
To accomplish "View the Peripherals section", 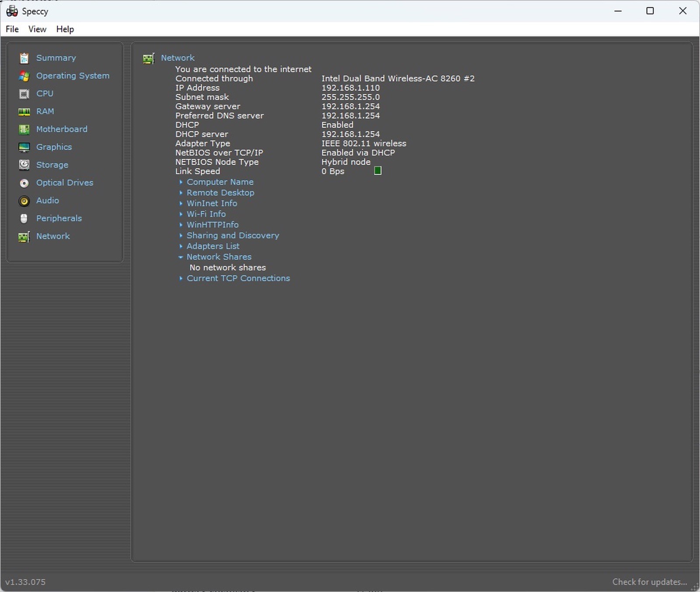I will (59, 218).
